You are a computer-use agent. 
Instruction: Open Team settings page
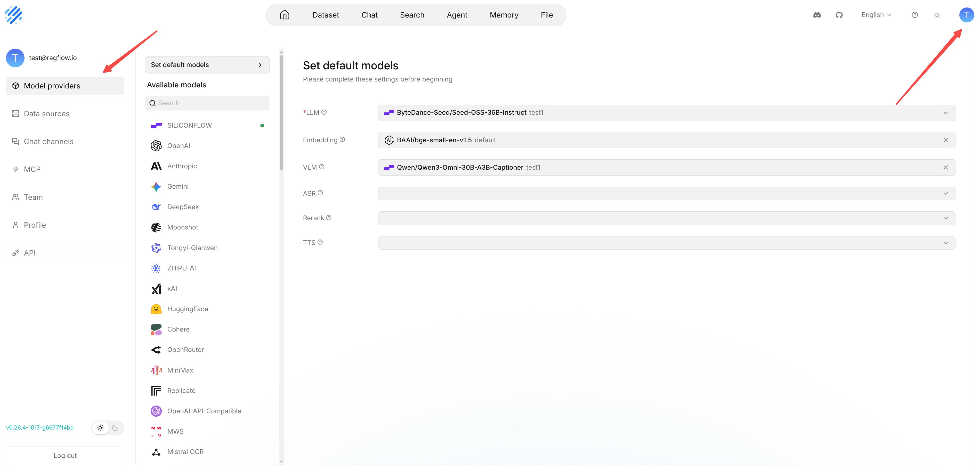(65, 197)
